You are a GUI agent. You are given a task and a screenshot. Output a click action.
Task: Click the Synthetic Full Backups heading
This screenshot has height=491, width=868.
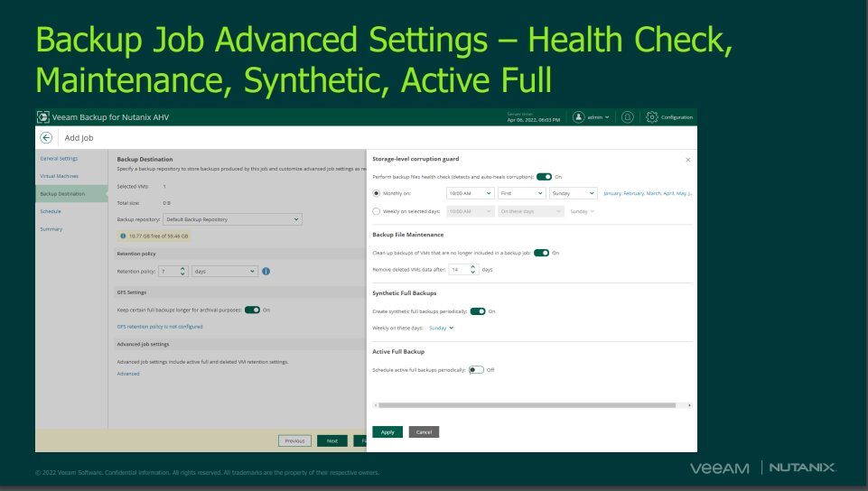[x=405, y=293]
